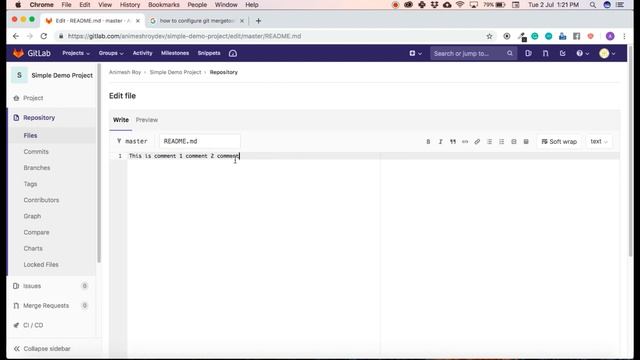Click the operations dashboard icon beside Snippets
The height and width of the screenshot is (360, 640).
(x=233, y=53)
